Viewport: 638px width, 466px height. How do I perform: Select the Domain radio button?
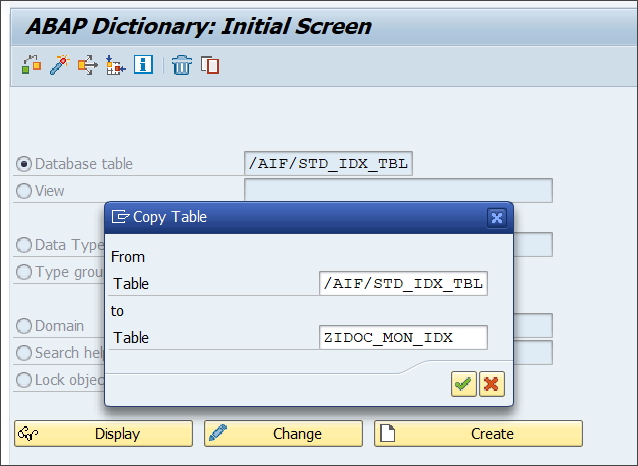(24, 326)
